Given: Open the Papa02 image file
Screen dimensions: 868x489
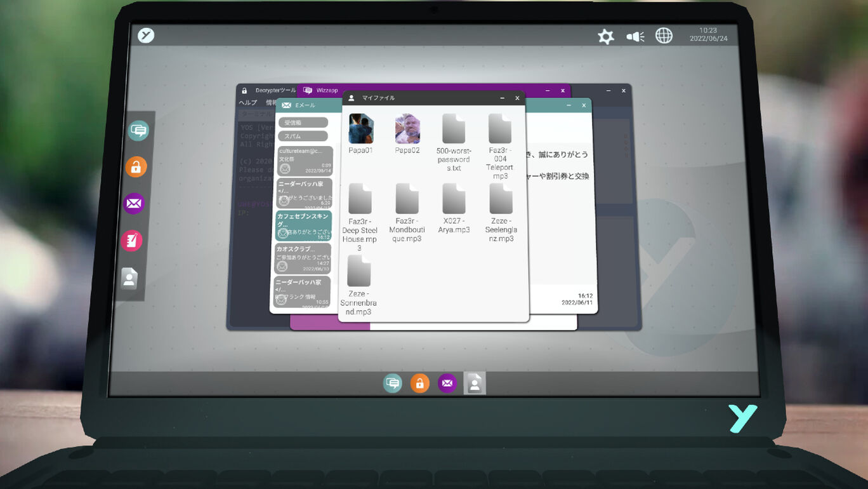Looking at the screenshot, I should 407,134.
